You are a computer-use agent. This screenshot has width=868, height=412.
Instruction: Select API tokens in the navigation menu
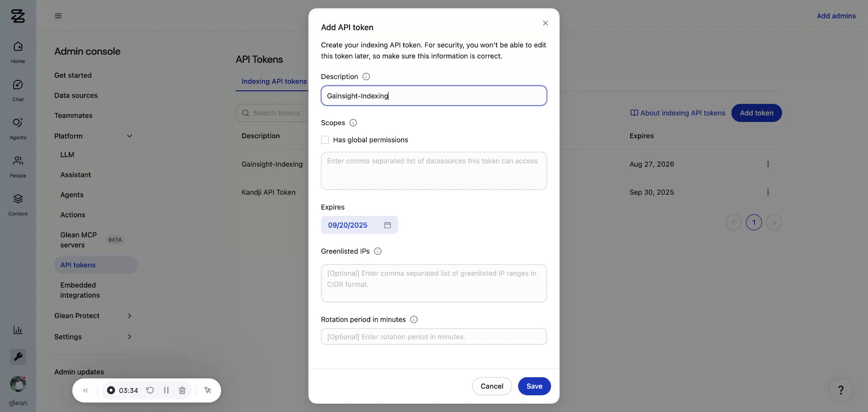tap(77, 265)
